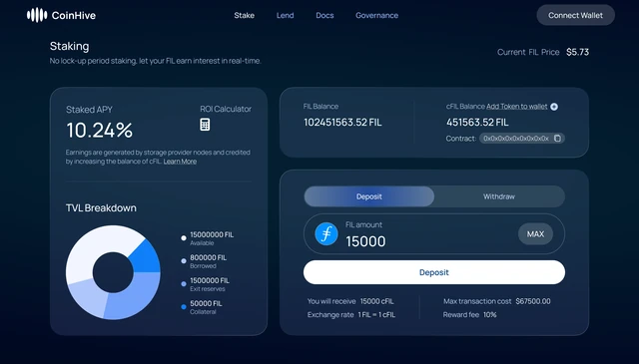The width and height of the screenshot is (639, 364).
Task: Click the plus icon beside Add Token to wallet
Action: pyautogui.click(x=554, y=107)
